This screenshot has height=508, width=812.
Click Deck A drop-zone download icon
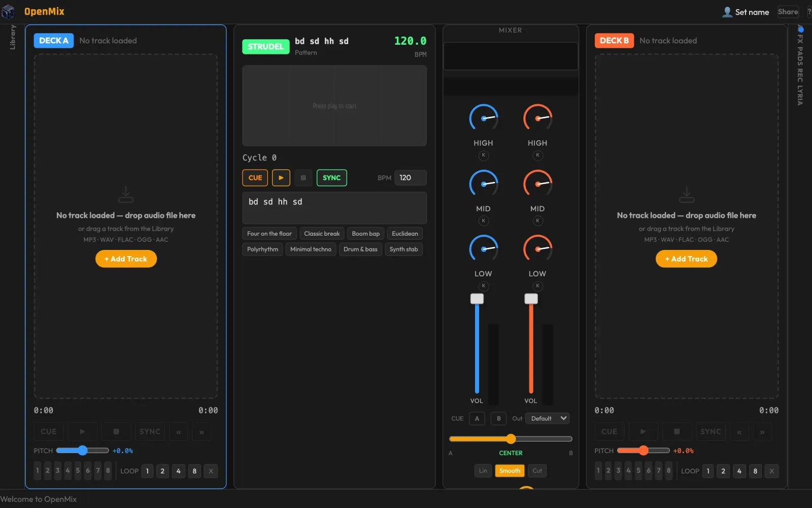[x=126, y=195]
